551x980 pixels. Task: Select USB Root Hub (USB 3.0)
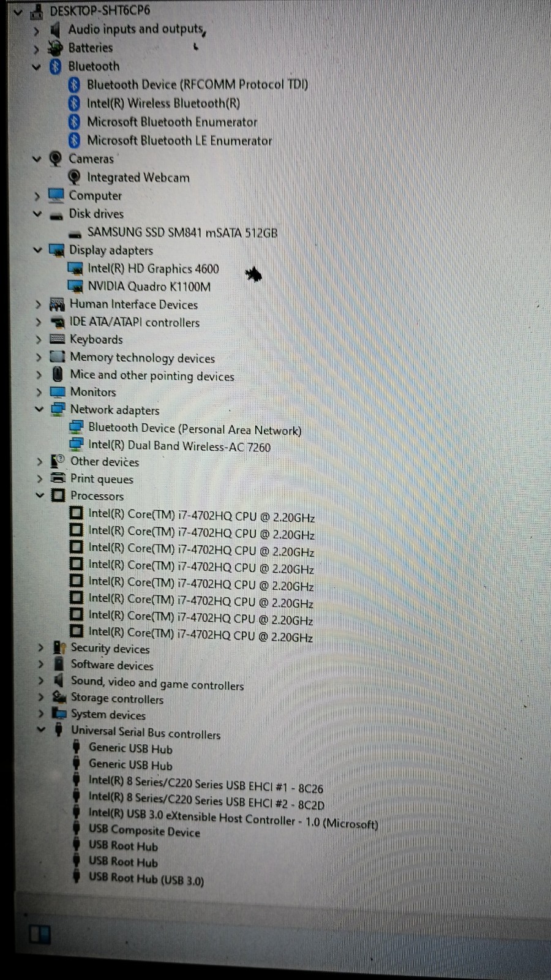(146, 879)
